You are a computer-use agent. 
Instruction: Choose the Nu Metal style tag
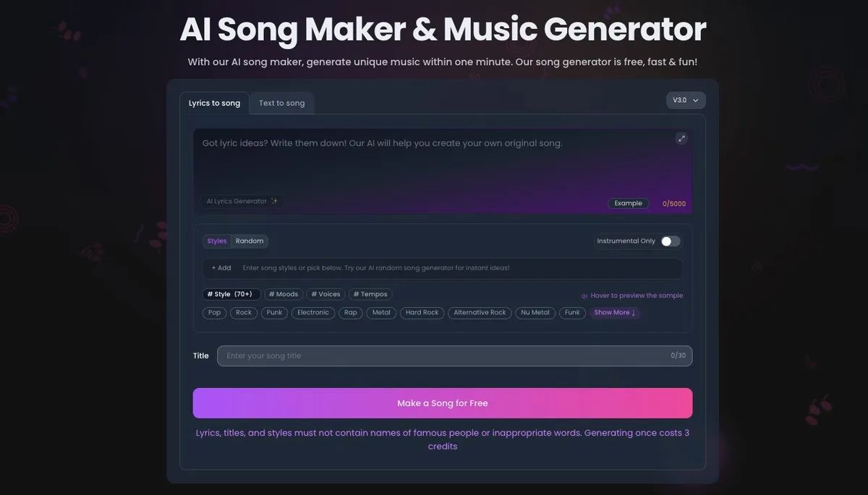click(535, 313)
